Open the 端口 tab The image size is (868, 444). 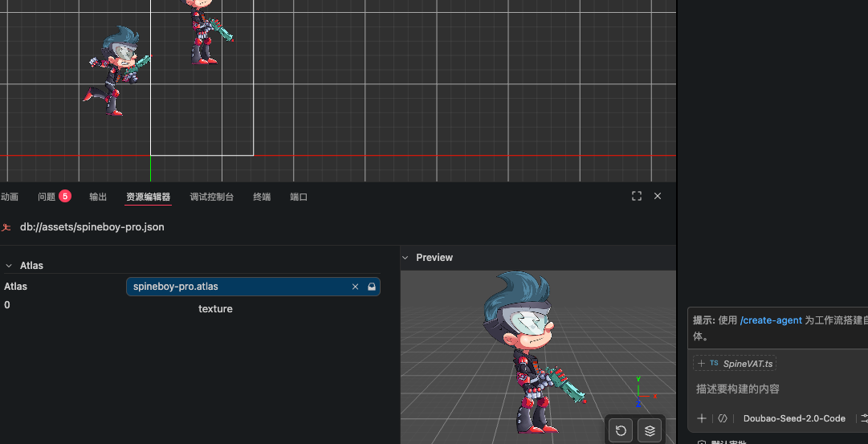tap(299, 197)
